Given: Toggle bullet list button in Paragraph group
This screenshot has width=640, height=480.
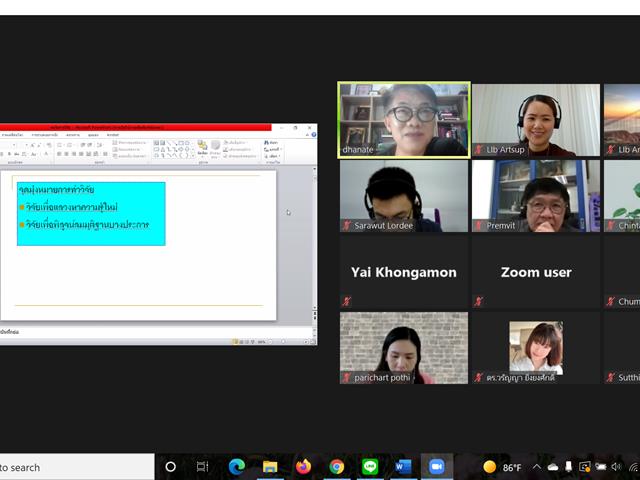Looking at the screenshot, I should (x=60, y=145).
